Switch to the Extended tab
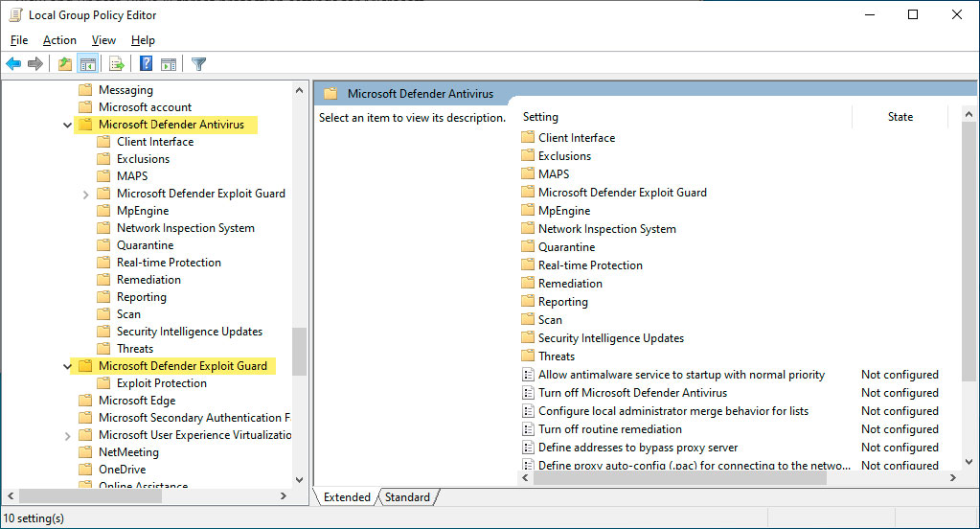The width and height of the screenshot is (980, 529). [347, 497]
